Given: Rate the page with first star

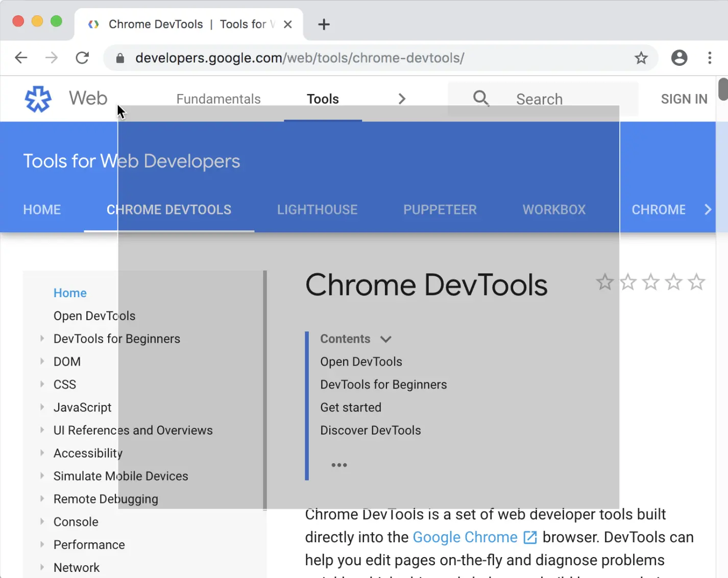Looking at the screenshot, I should tap(605, 282).
